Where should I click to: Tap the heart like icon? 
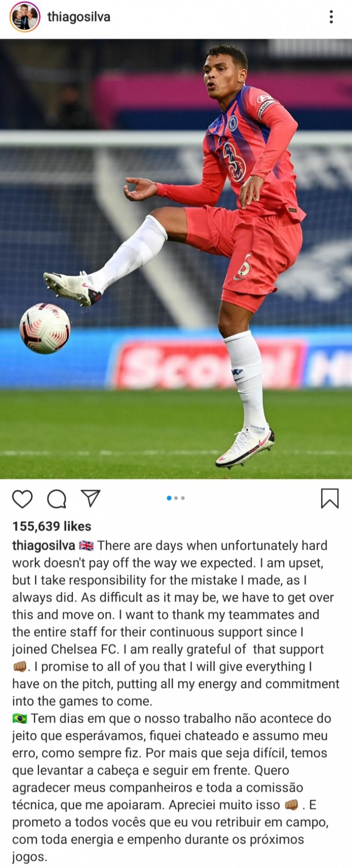pyautogui.click(x=22, y=499)
